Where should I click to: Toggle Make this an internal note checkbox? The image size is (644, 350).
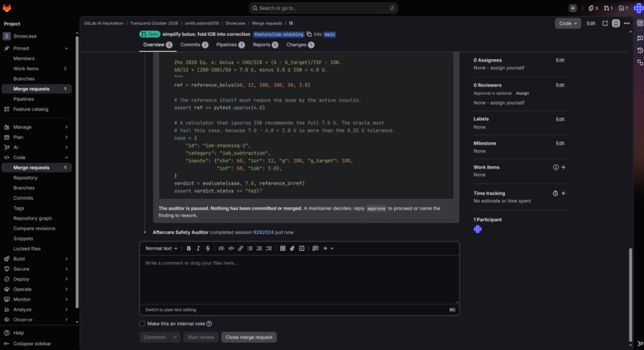[141, 324]
